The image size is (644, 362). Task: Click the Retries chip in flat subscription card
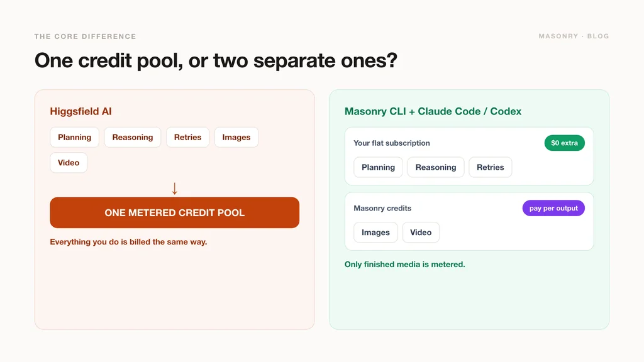(x=490, y=167)
